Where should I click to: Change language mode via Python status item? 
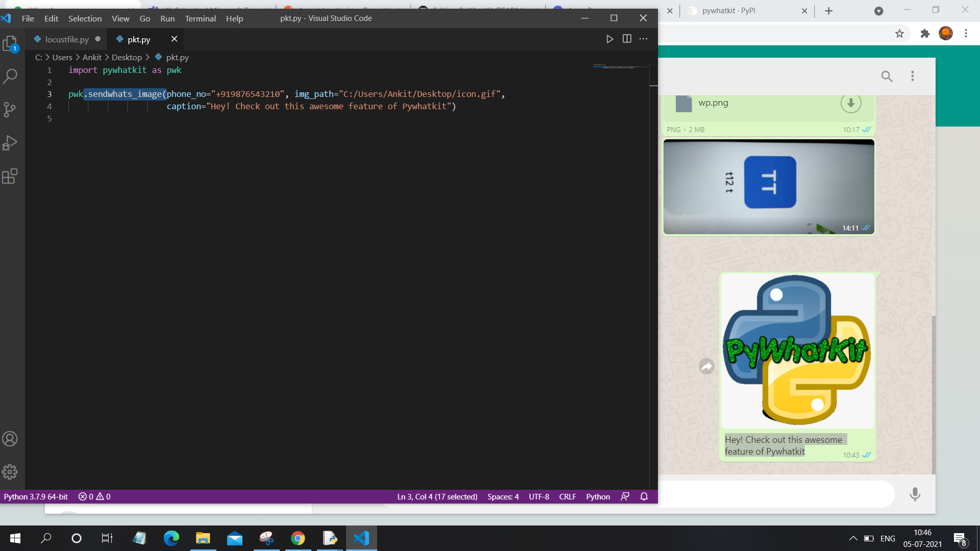click(x=598, y=496)
